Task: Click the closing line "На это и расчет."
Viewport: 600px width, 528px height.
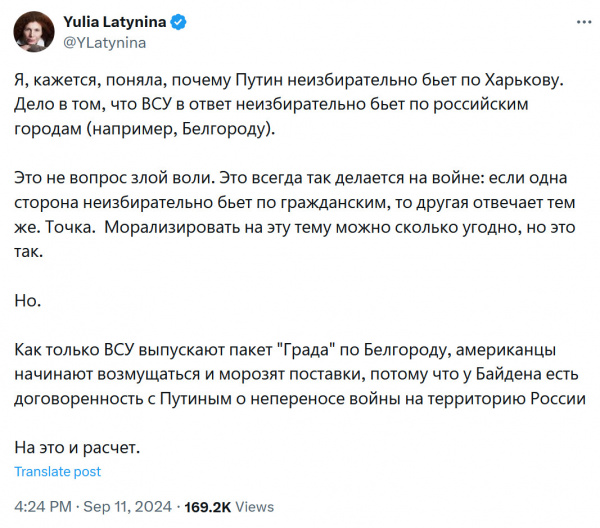Action: pyautogui.click(x=78, y=448)
